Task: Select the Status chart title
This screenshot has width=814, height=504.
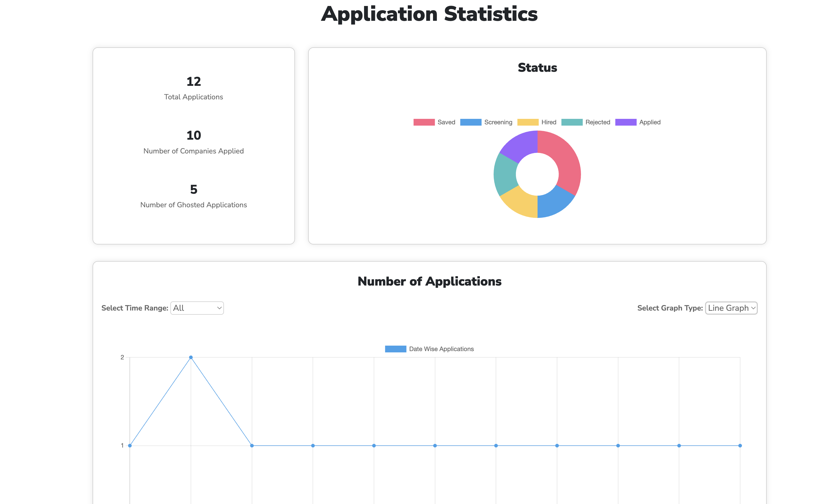Action: pos(537,67)
